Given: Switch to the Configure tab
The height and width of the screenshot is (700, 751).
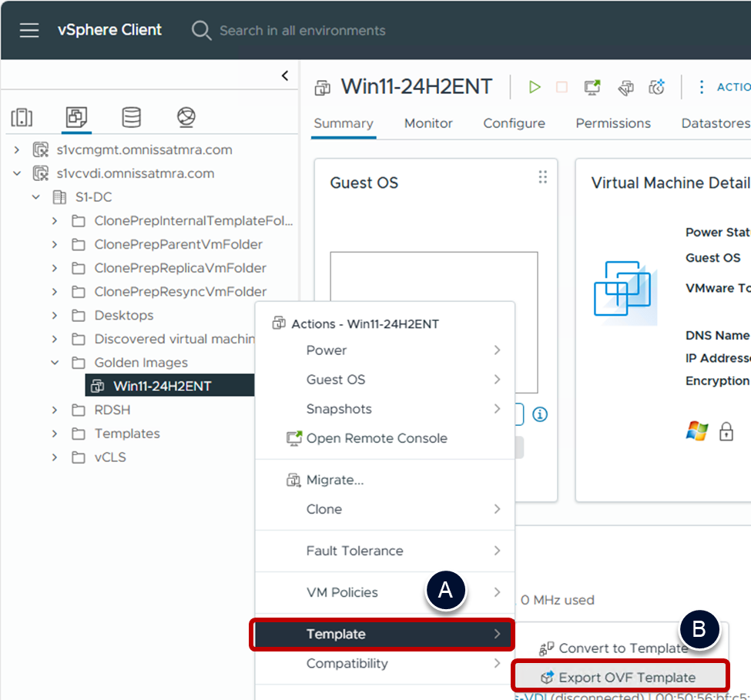Looking at the screenshot, I should pos(514,123).
